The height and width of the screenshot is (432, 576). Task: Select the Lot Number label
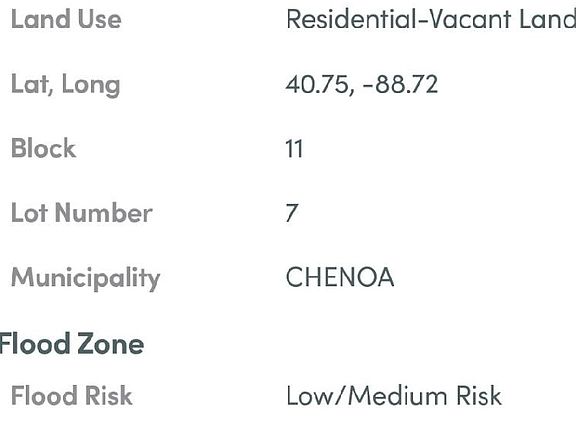(82, 213)
